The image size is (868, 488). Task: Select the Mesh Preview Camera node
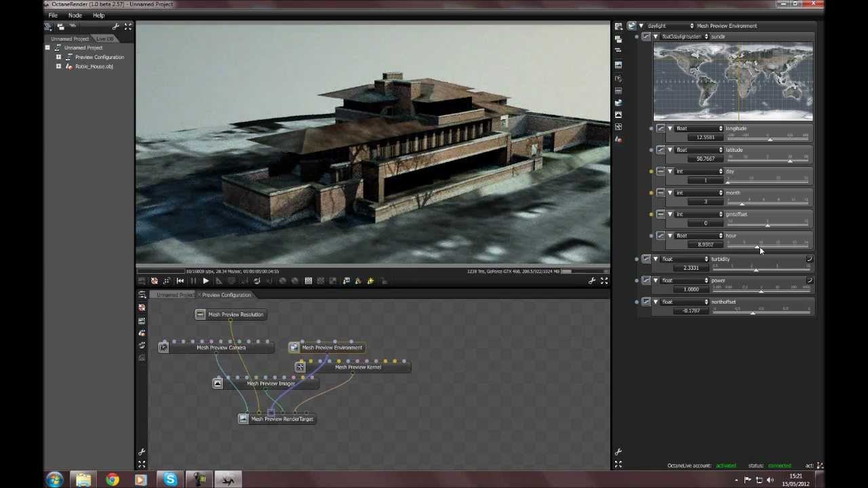click(216, 348)
